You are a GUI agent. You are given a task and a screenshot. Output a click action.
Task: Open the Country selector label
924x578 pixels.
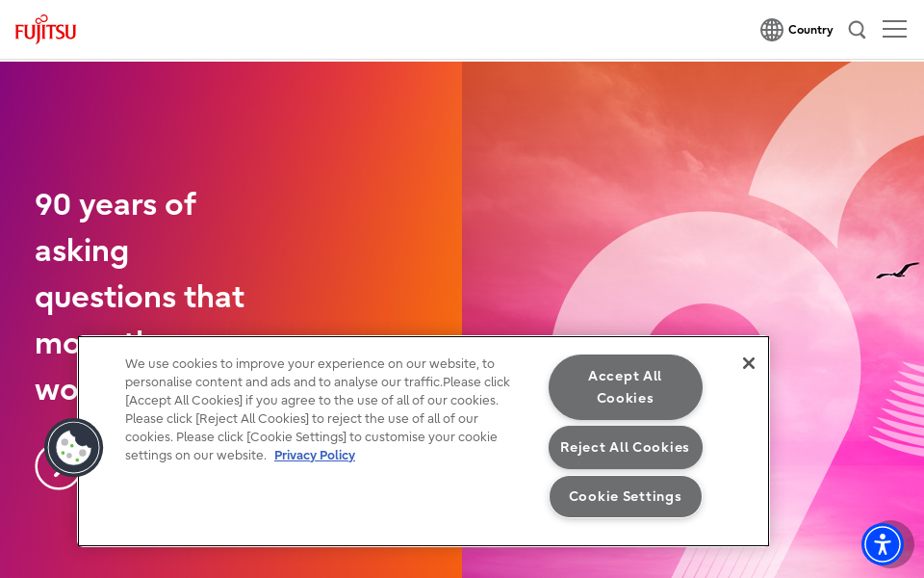click(x=810, y=30)
